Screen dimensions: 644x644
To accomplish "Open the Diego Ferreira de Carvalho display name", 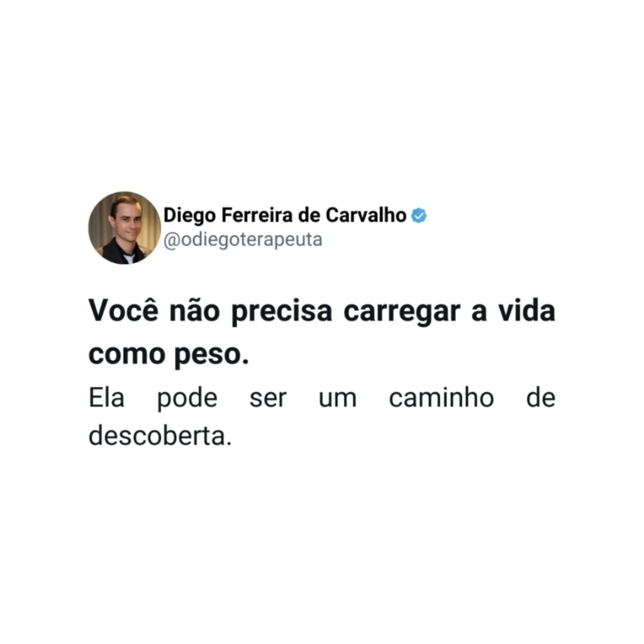I will (285, 215).
